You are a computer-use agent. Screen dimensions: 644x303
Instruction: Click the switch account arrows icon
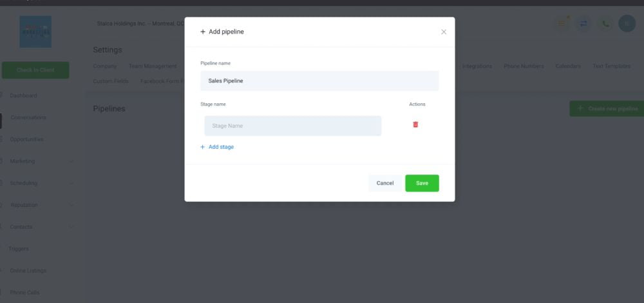click(x=583, y=23)
